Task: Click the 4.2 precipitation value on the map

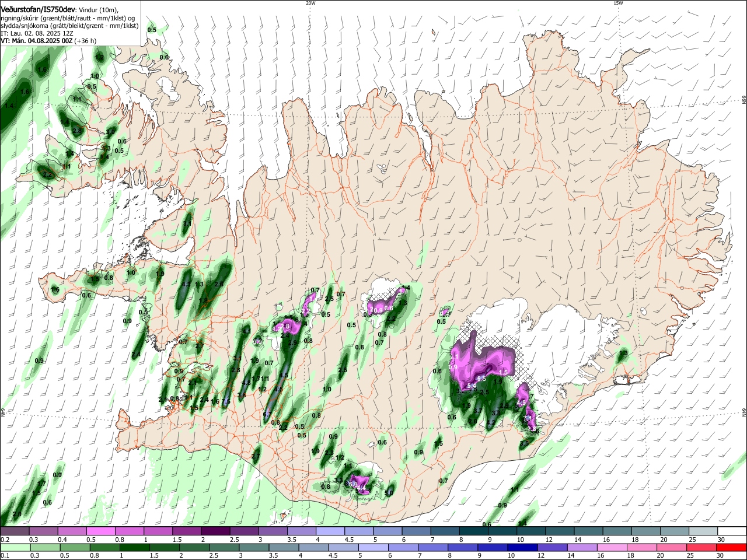Action: tap(491, 422)
